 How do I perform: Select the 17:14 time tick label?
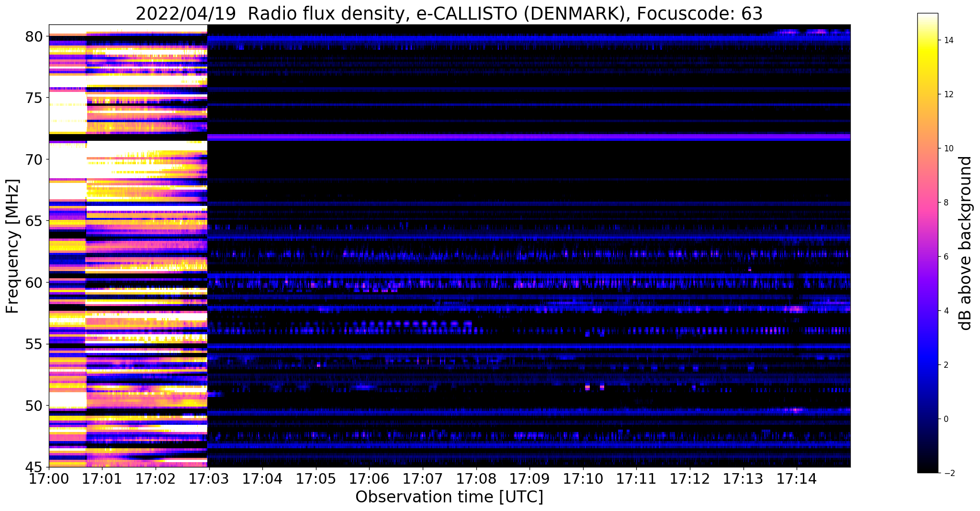(797, 479)
